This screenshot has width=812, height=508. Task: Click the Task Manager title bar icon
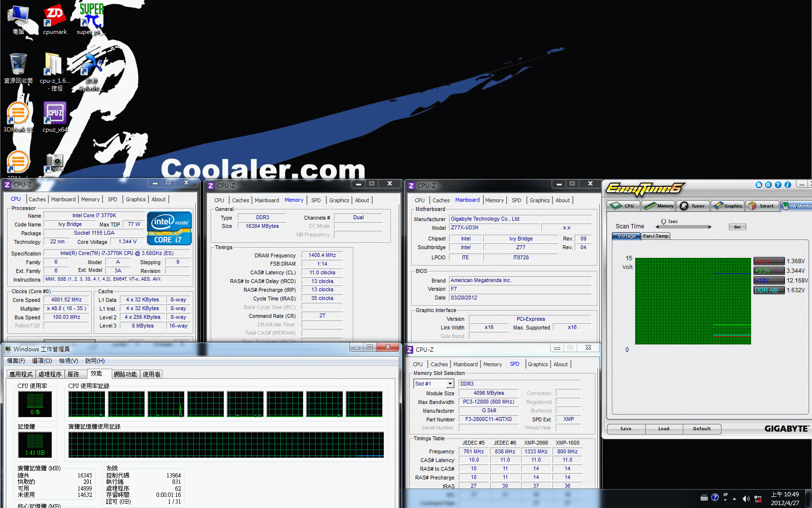click(x=8, y=349)
